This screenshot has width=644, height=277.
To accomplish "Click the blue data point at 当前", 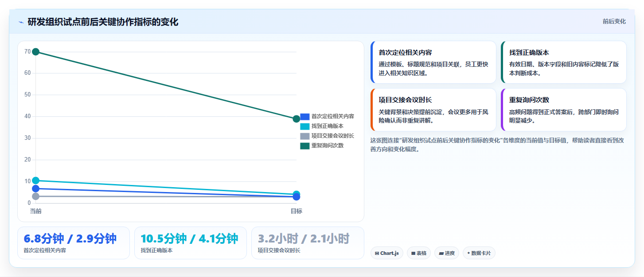I will pos(36,189).
